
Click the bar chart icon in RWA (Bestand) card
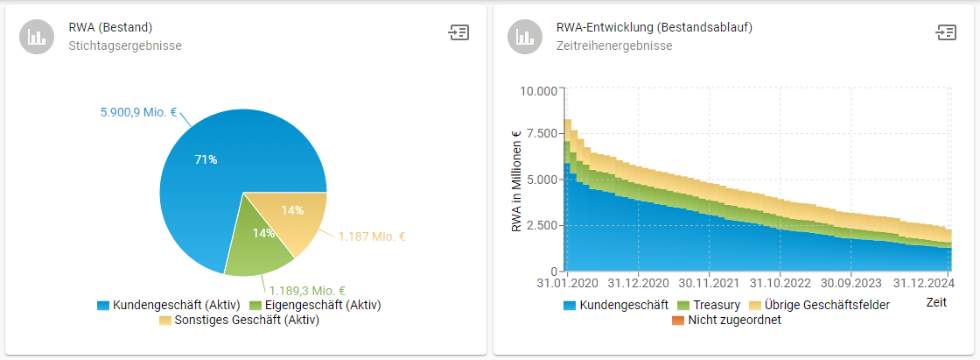(37, 37)
